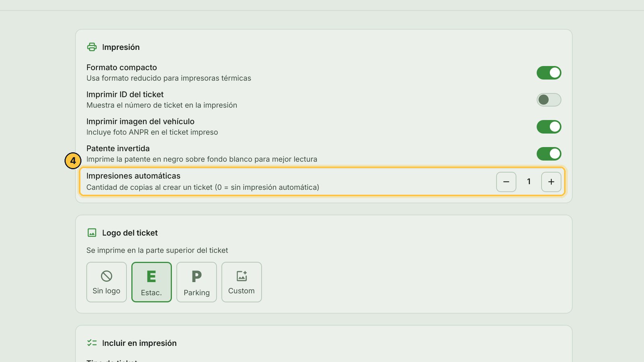Click text 'Se imprime en la parte superior del ticket'
The image size is (644, 362).
pos(157,250)
